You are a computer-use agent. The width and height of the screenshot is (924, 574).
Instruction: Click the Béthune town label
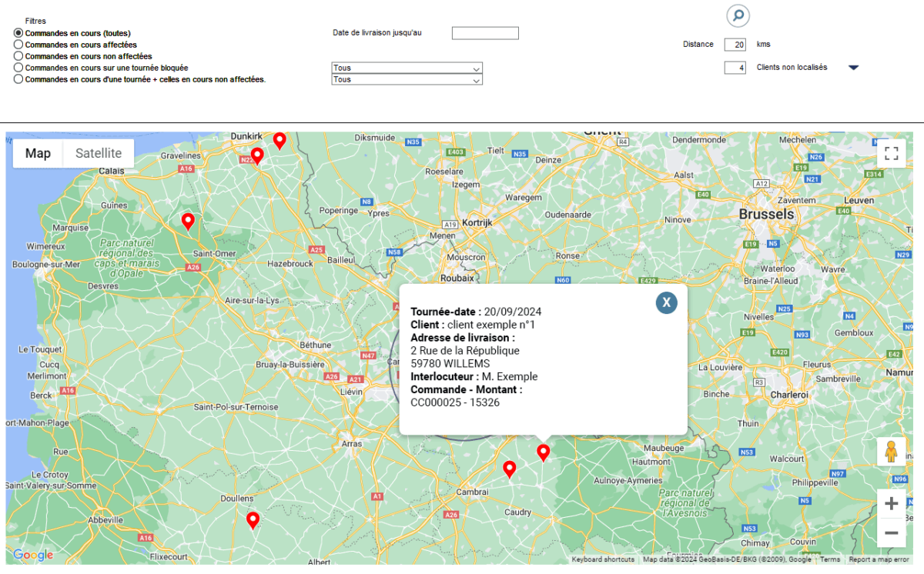click(x=315, y=344)
